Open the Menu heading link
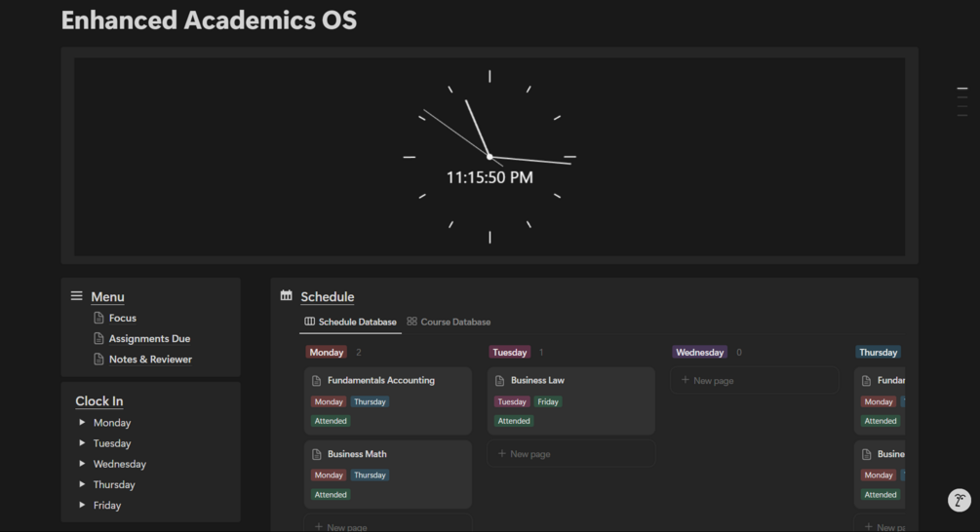 [x=107, y=296]
